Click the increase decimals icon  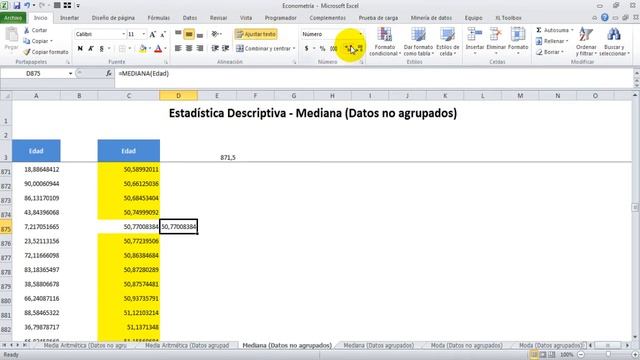[x=348, y=49]
